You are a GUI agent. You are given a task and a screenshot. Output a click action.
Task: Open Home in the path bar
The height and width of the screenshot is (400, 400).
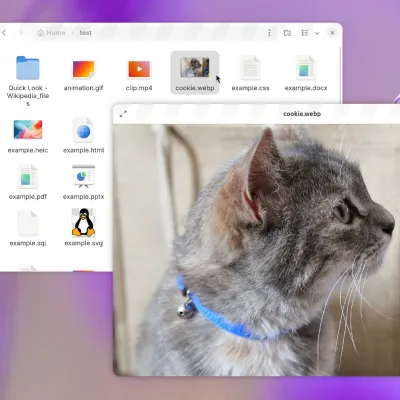[51, 33]
